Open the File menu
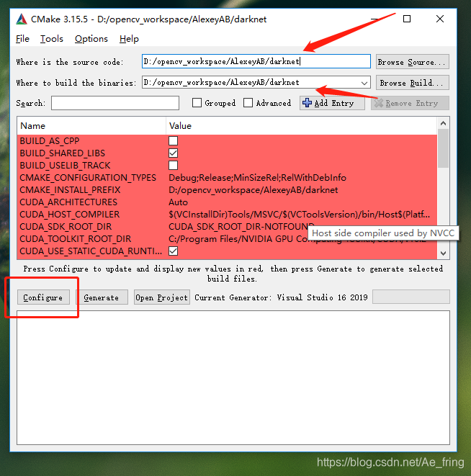The image size is (471, 476). (x=22, y=39)
